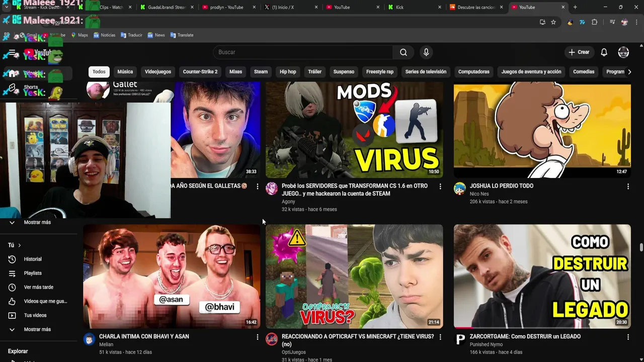The image size is (644, 362).
Task: Open JOSHUA LO PERDIO TODO title
Action: 502,186
